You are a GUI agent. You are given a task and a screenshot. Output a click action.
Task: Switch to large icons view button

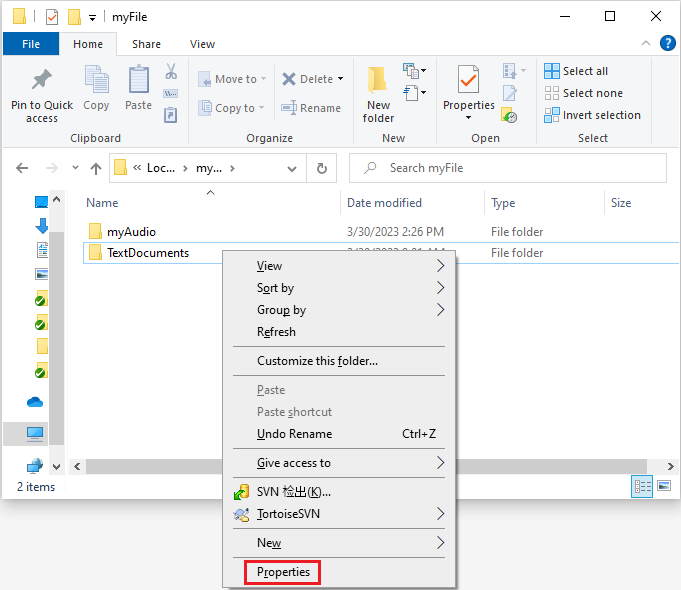pos(664,486)
